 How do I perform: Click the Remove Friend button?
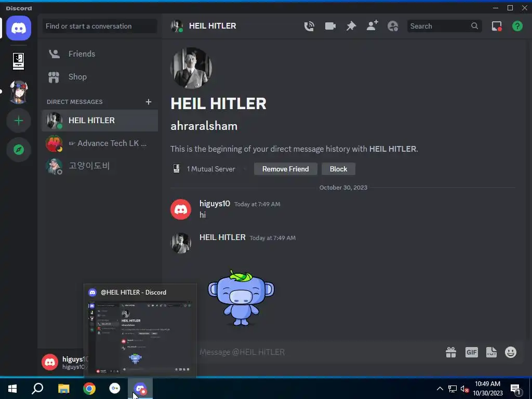click(285, 169)
